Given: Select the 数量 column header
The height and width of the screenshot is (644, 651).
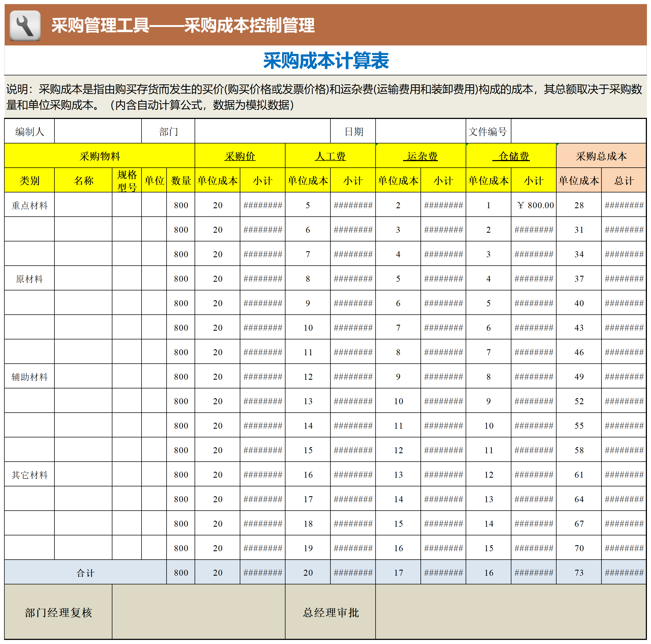Looking at the screenshot, I should 181,180.
